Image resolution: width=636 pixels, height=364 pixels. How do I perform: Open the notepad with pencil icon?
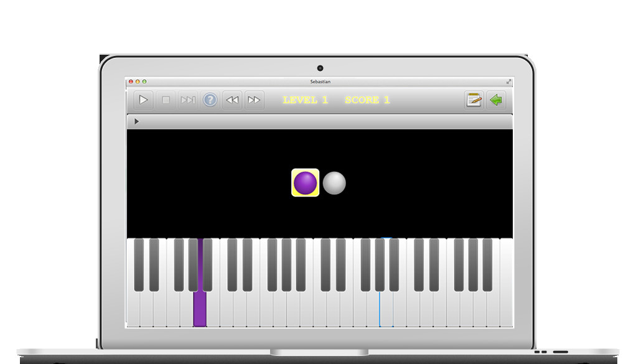[474, 100]
